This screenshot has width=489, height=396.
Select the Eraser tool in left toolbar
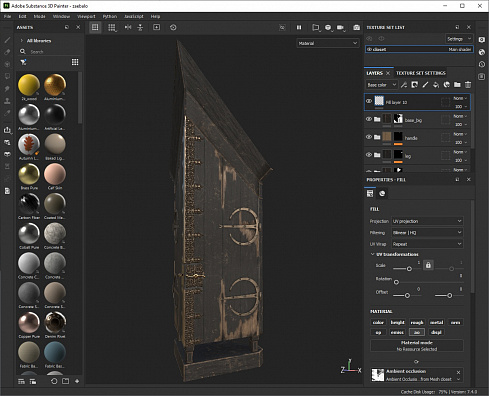tap(7, 52)
